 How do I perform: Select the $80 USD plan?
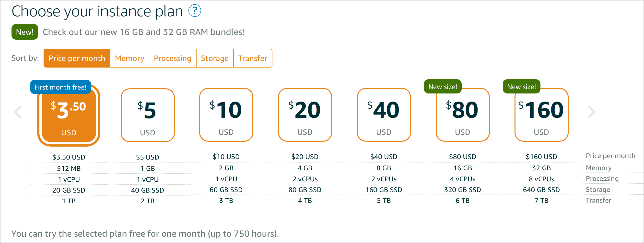462,115
